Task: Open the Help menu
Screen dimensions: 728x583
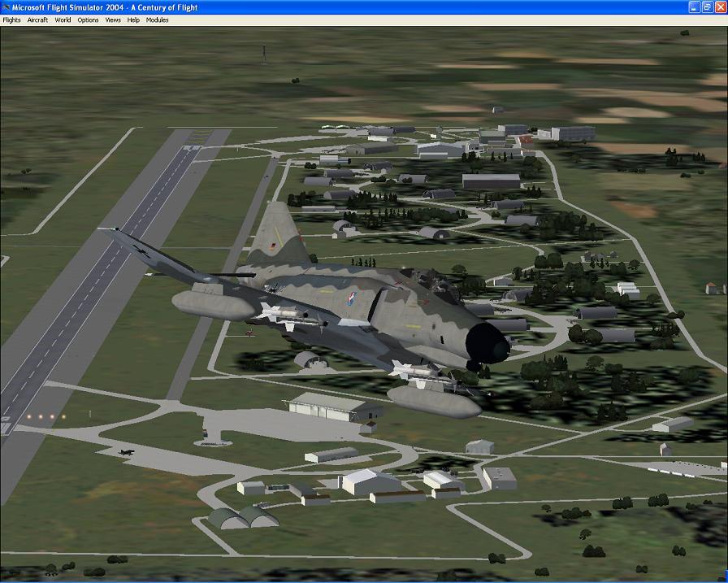Action: click(133, 20)
